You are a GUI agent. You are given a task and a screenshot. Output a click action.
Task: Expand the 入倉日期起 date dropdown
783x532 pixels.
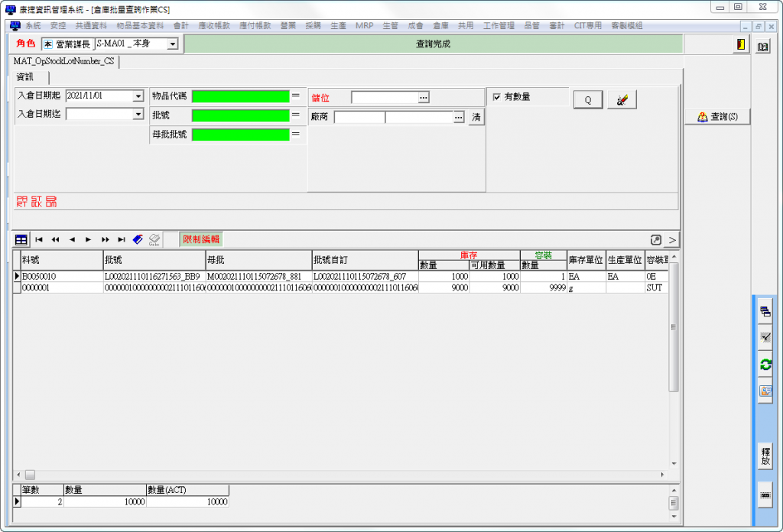[x=138, y=96]
